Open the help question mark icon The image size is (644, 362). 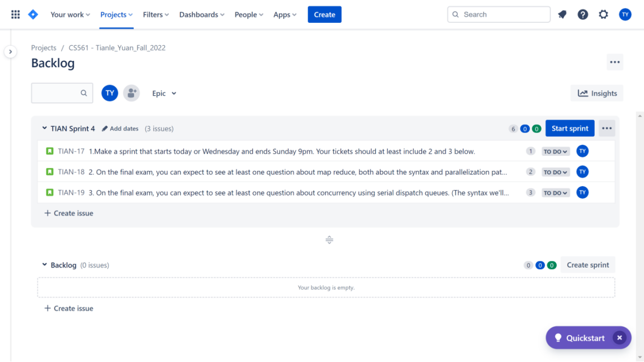click(583, 15)
